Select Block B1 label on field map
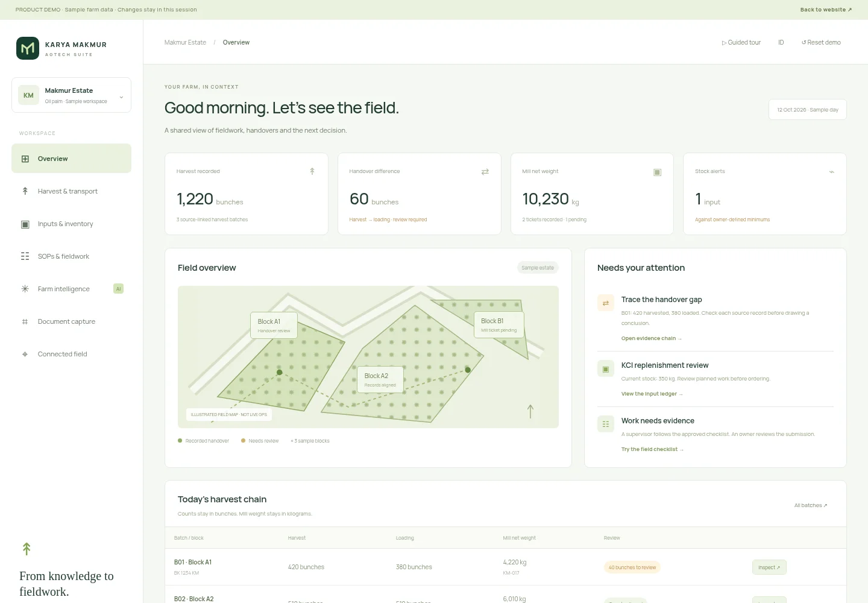 [x=498, y=324]
